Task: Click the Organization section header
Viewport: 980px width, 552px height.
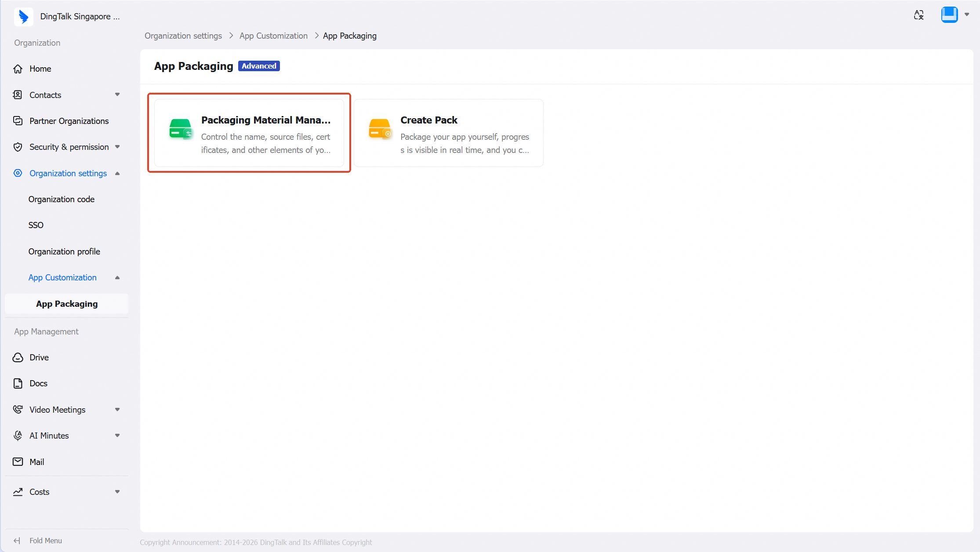Action: [x=37, y=43]
